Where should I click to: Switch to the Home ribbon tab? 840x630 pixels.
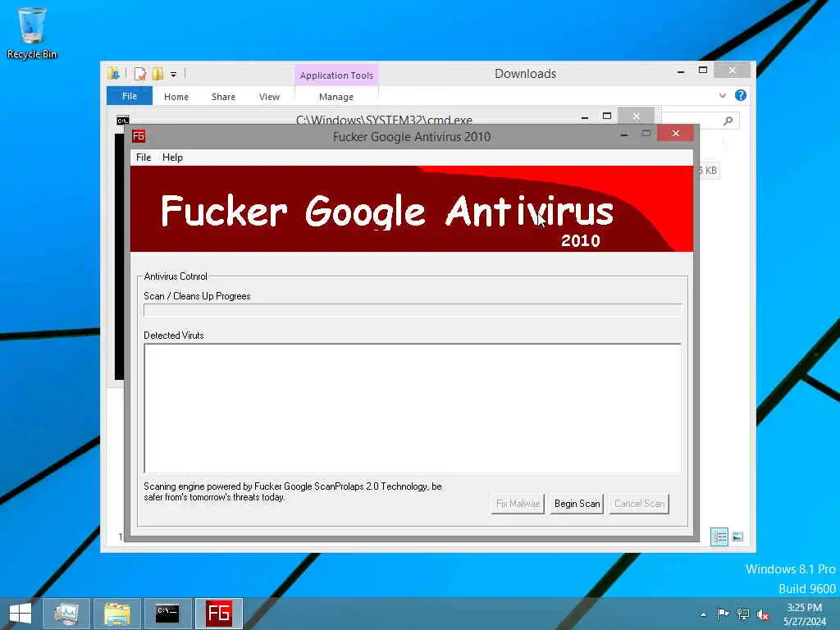(x=176, y=97)
